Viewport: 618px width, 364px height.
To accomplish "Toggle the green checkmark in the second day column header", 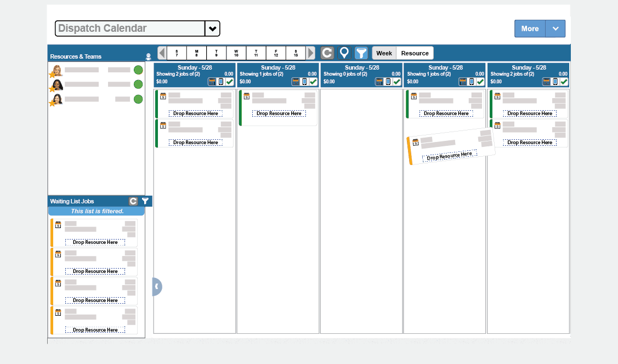I will tap(313, 82).
